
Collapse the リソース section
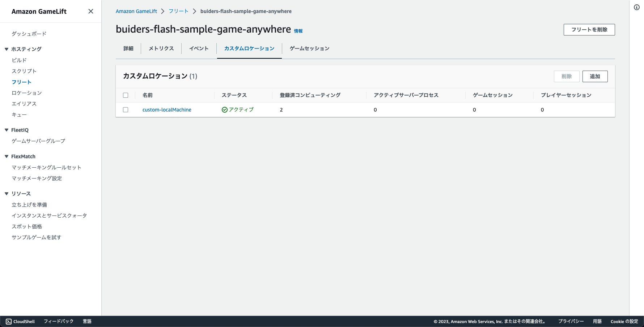[7, 194]
